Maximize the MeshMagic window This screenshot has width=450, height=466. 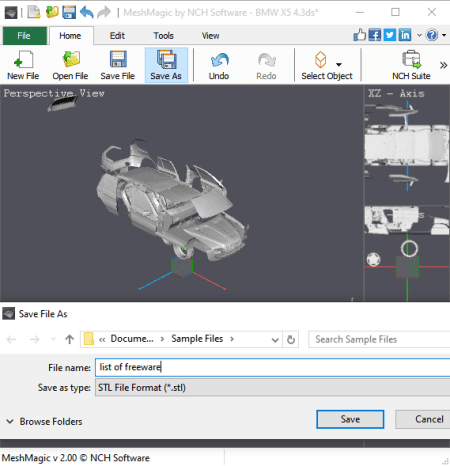tap(395, 12)
